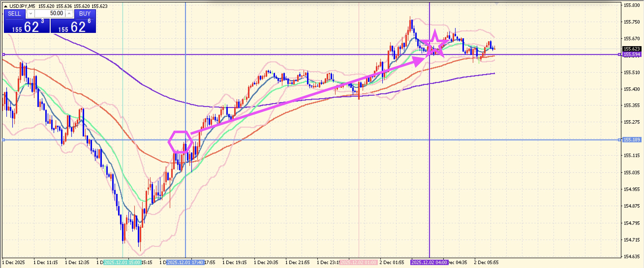Decrease trade volume with down arrow

31,14
